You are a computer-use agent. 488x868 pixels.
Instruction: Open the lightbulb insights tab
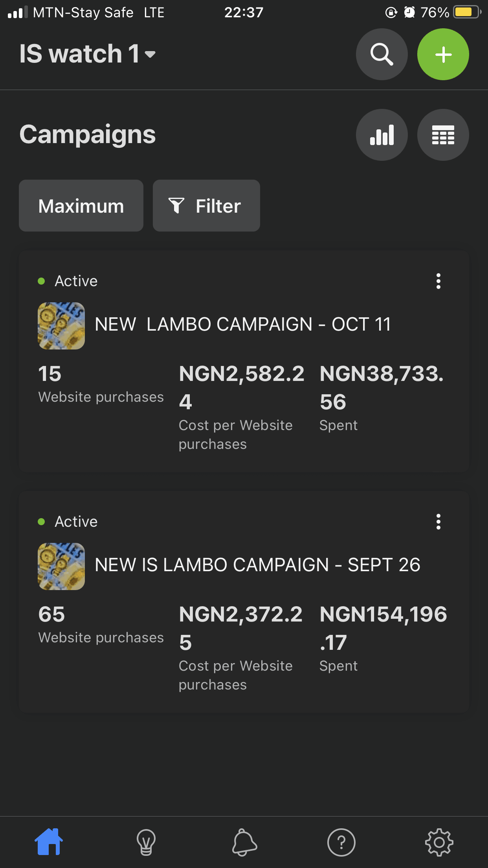pos(146,842)
